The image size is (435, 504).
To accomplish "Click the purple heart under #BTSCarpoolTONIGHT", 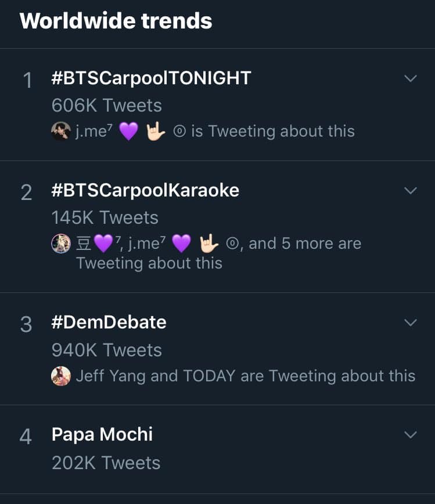I will 128,132.
